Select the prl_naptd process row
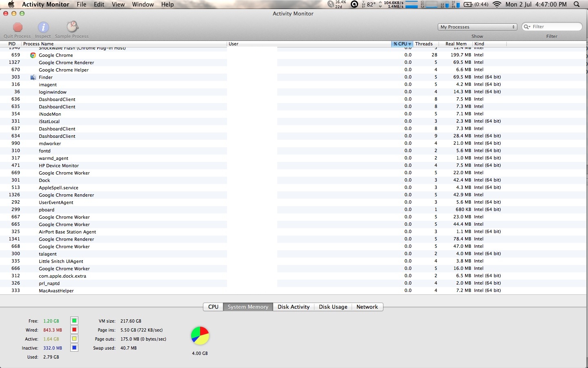The height and width of the screenshot is (368, 588). (294, 283)
